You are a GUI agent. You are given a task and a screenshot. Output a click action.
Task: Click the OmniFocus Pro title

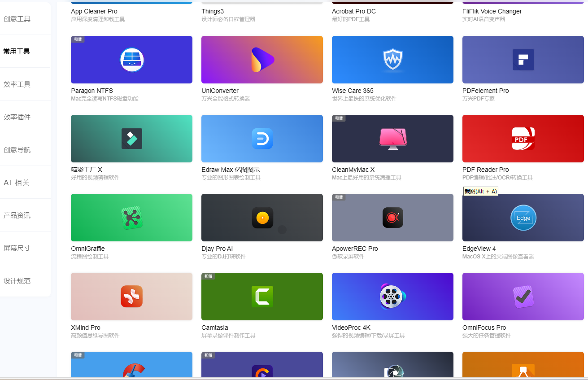[x=484, y=328]
